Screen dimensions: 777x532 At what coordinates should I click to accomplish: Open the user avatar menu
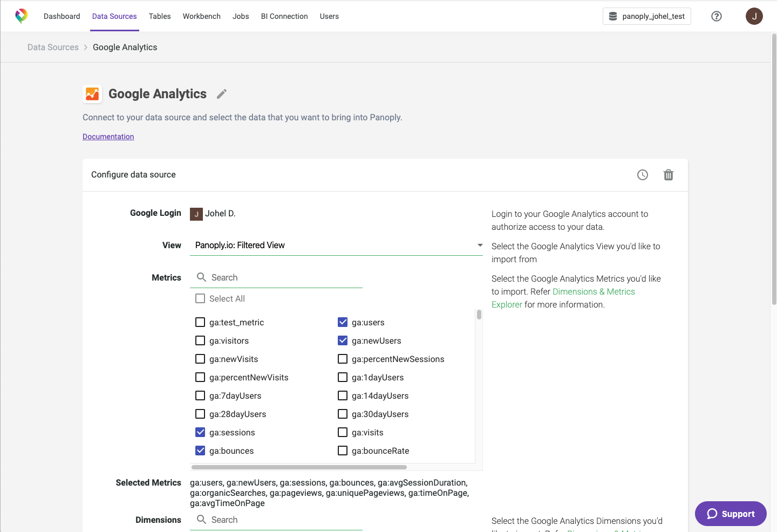click(x=754, y=16)
